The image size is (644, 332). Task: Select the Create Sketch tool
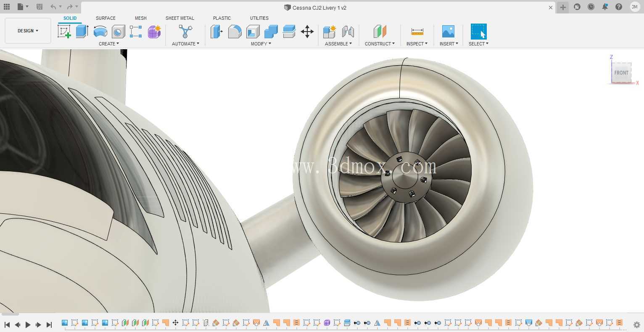coord(64,32)
